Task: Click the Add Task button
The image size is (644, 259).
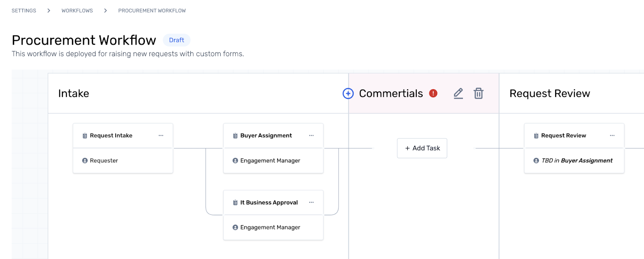Action: pos(422,148)
